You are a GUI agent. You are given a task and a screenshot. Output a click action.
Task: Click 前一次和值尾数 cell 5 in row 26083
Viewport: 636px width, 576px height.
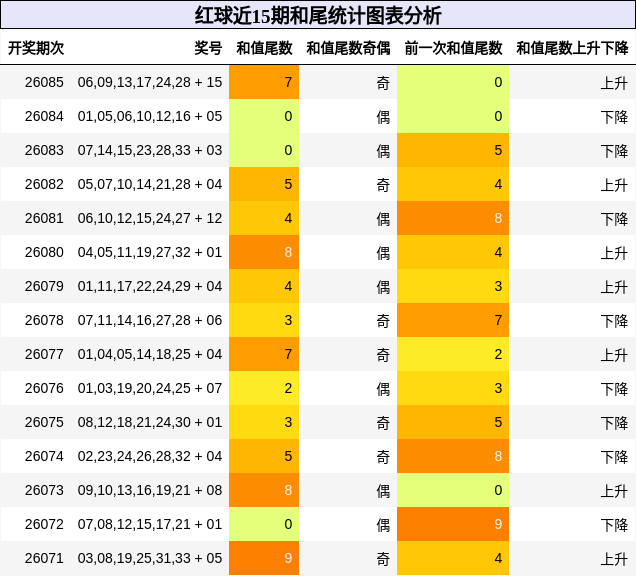pyautogui.click(x=453, y=150)
